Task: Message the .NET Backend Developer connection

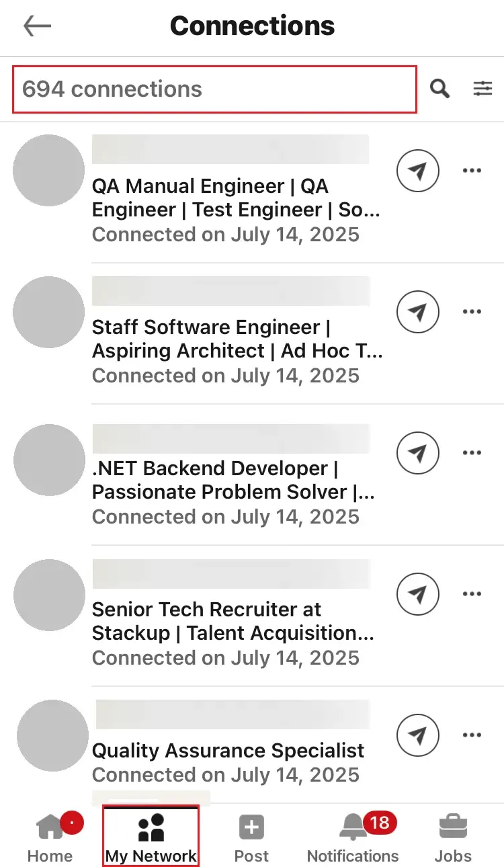Action: coord(417,453)
